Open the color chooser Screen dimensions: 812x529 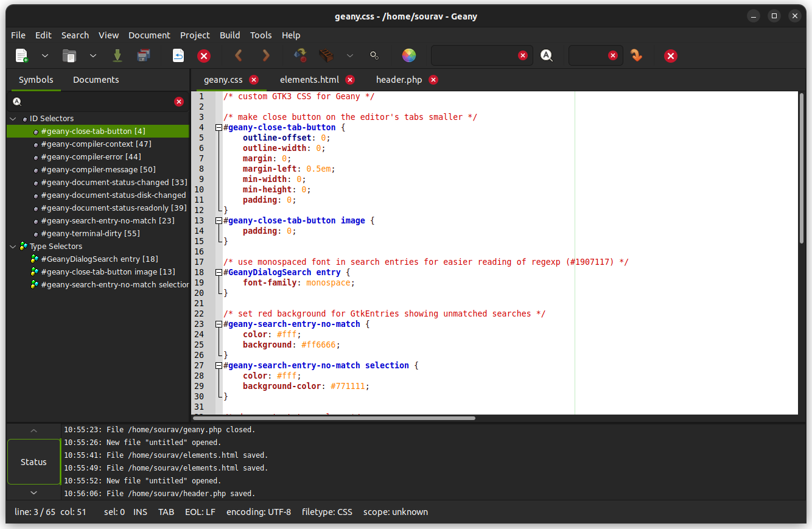click(x=408, y=55)
